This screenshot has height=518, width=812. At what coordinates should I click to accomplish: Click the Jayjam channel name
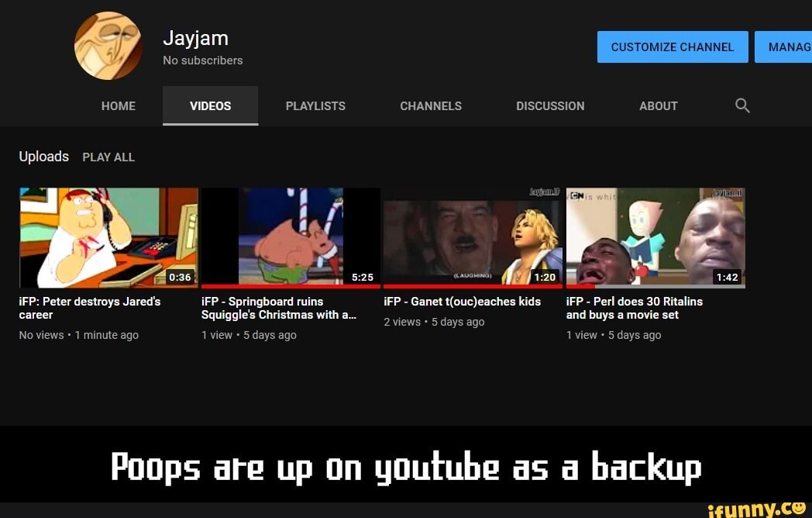[195, 39]
